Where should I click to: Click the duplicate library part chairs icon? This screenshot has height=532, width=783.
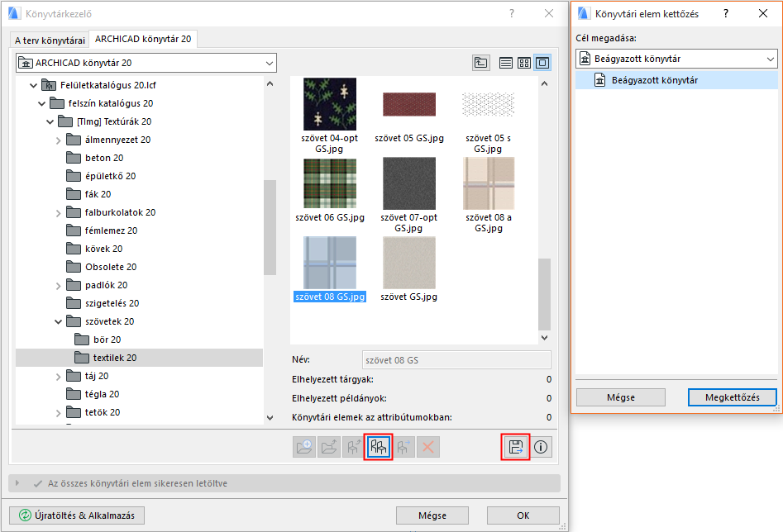tap(380, 447)
